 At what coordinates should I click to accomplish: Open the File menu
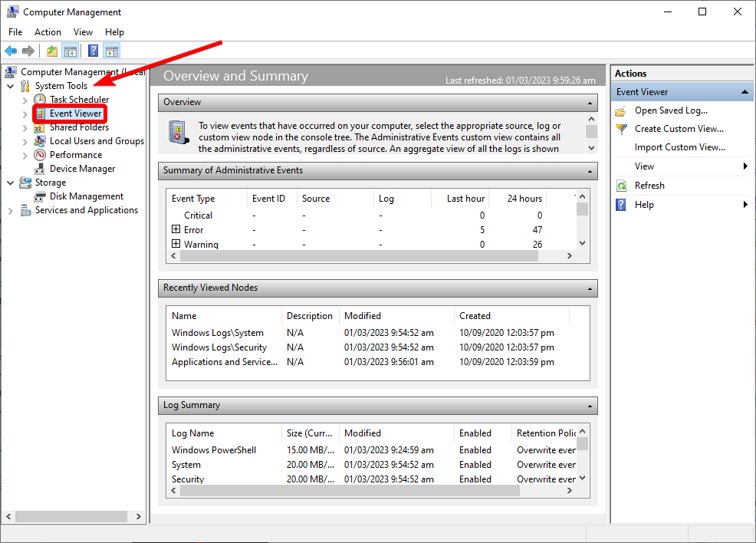(x=15, y=31)
